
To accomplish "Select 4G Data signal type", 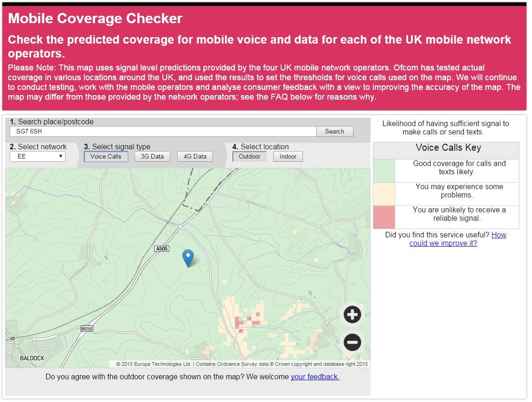I will coord(194,156).
